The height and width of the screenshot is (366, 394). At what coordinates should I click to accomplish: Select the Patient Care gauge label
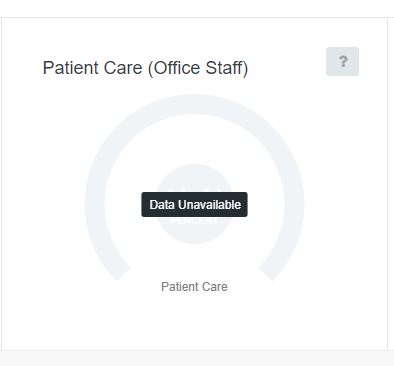pos(194,287)
